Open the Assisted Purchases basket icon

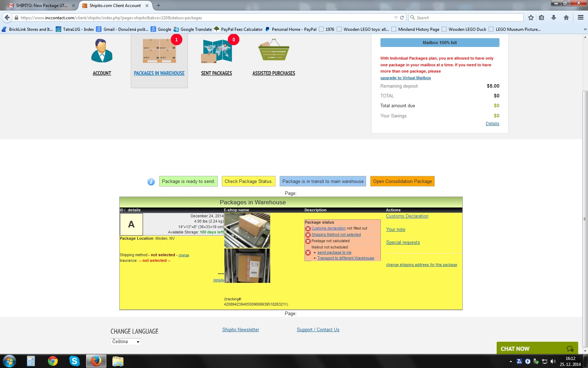coord(274,51)
